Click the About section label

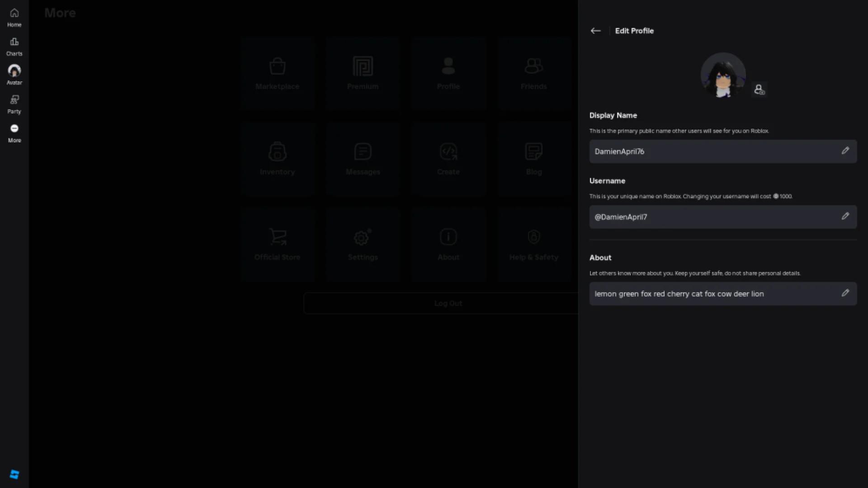click(x=600, y=258)
